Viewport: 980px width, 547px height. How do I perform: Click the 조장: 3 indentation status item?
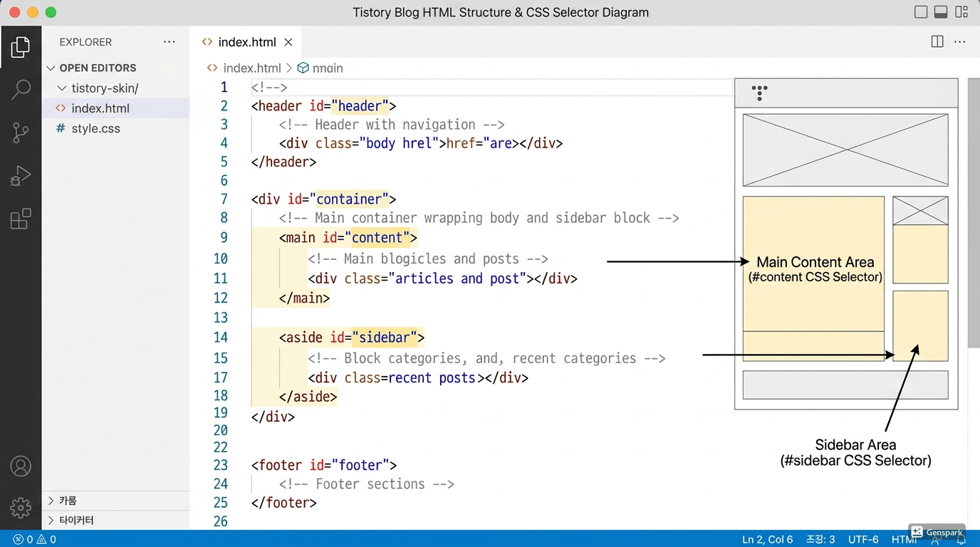[x=820, y=539]
